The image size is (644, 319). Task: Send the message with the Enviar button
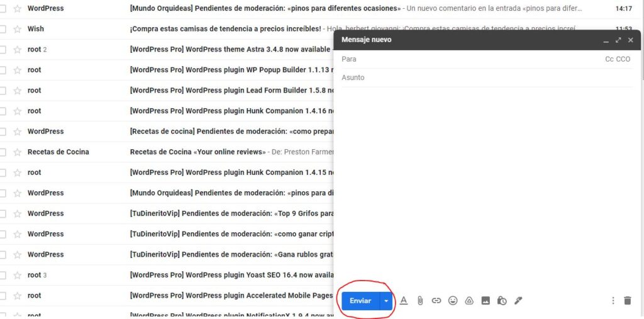click(360, 301)
